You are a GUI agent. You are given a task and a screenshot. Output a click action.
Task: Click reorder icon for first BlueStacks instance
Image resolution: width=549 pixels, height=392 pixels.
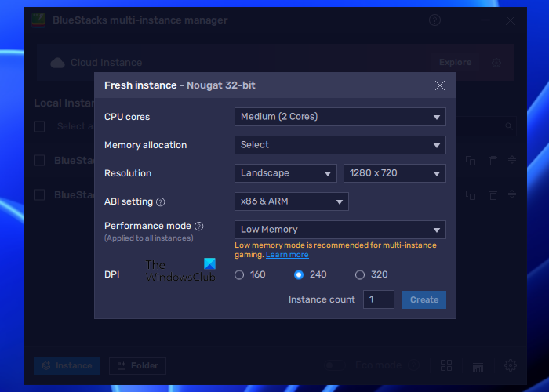coord(512,160)
